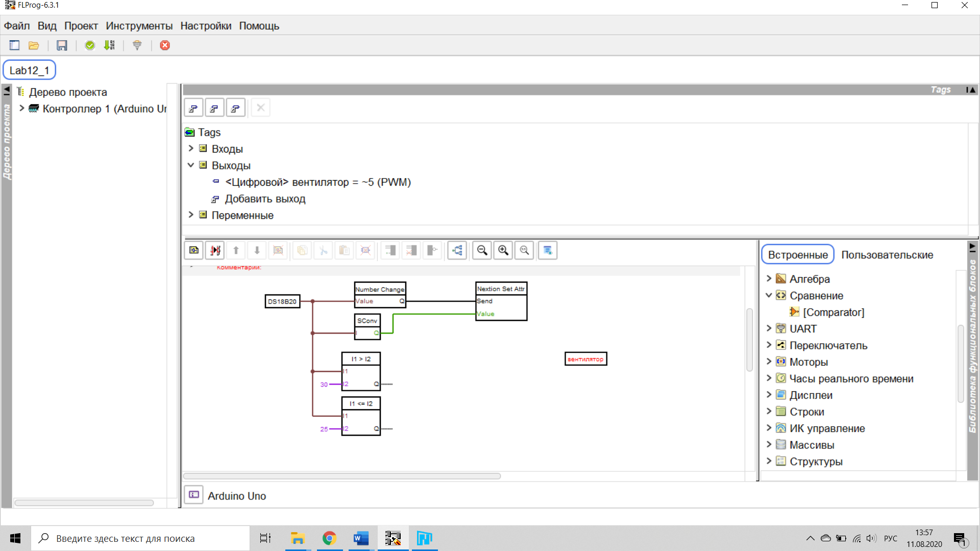Click the Open project folder icon

(34, 45)
